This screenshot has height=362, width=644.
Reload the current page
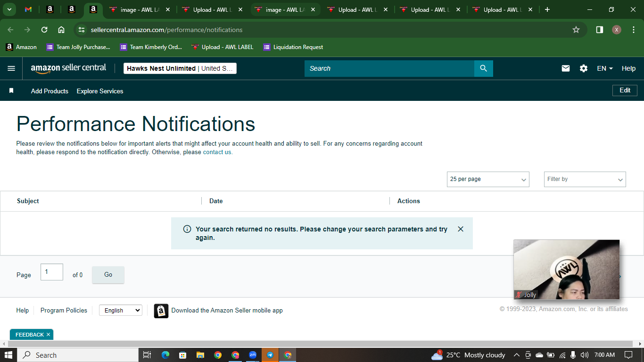click(x=44, y=30)
